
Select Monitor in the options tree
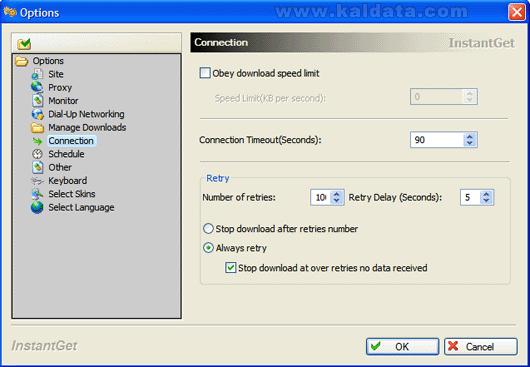click(63, 101)
